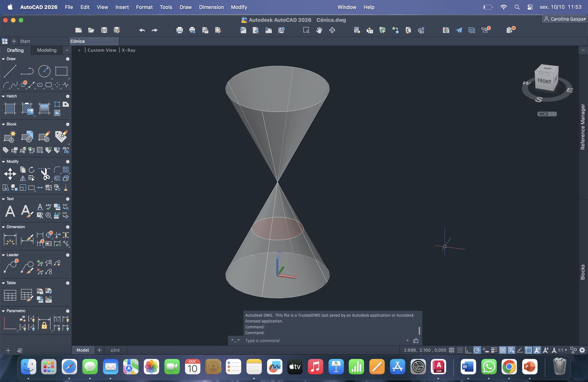Switch to the Modeling tab

[x=47, y=50]
